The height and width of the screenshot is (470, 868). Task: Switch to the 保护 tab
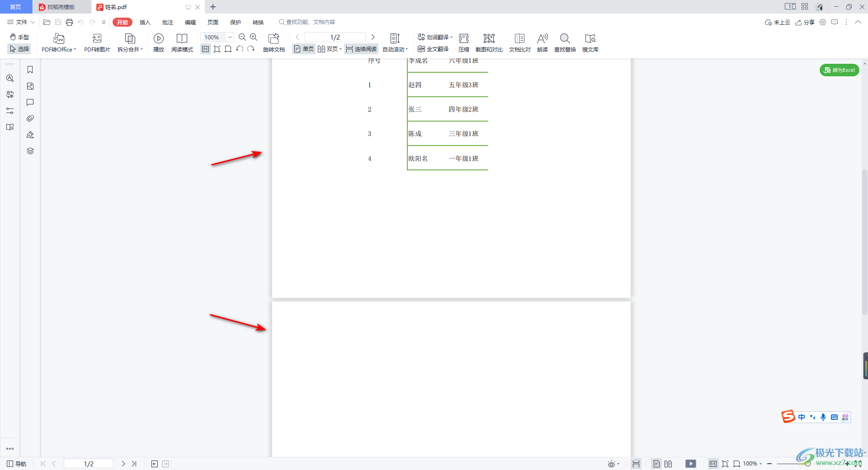tap(235, 22)
